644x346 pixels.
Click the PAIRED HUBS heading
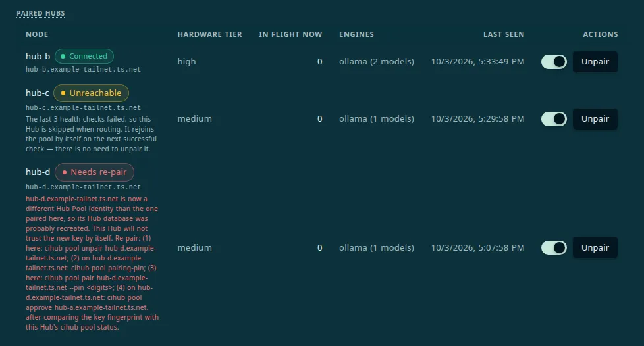[41, 13]
